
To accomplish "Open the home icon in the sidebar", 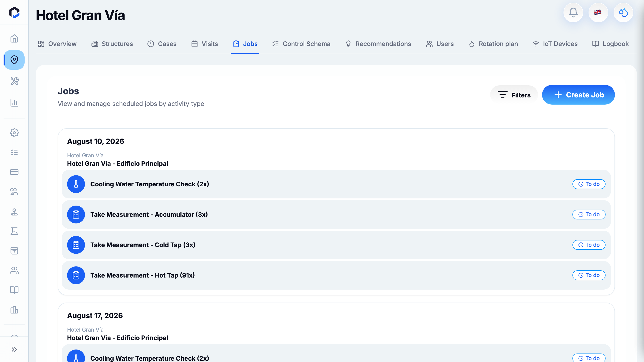I will tap(14, 38).
